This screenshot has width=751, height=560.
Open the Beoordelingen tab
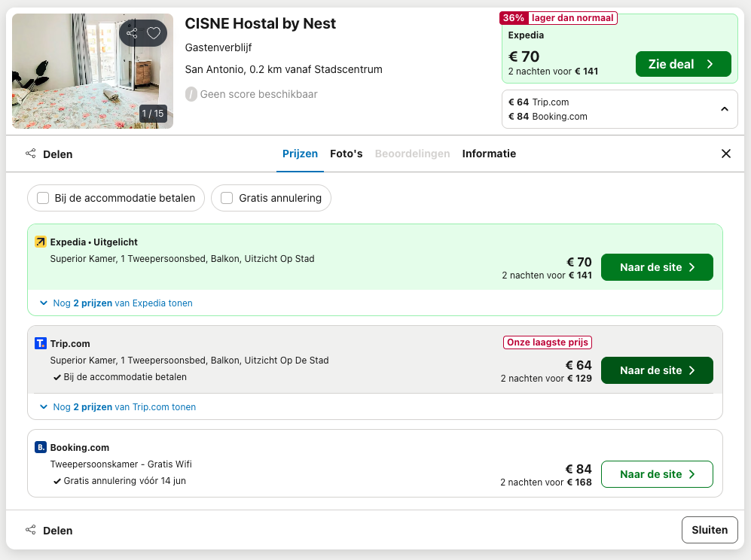coord(412,154)
